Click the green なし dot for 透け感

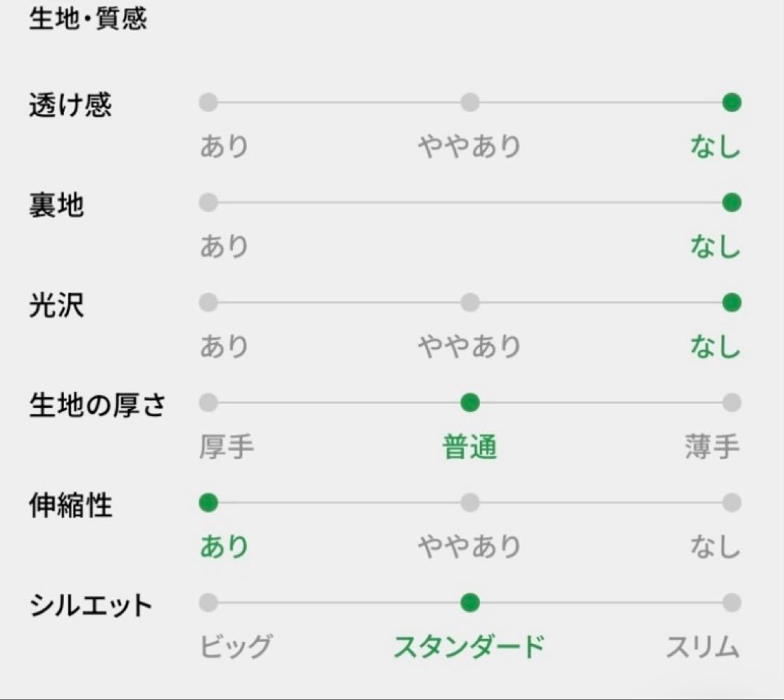732,102
